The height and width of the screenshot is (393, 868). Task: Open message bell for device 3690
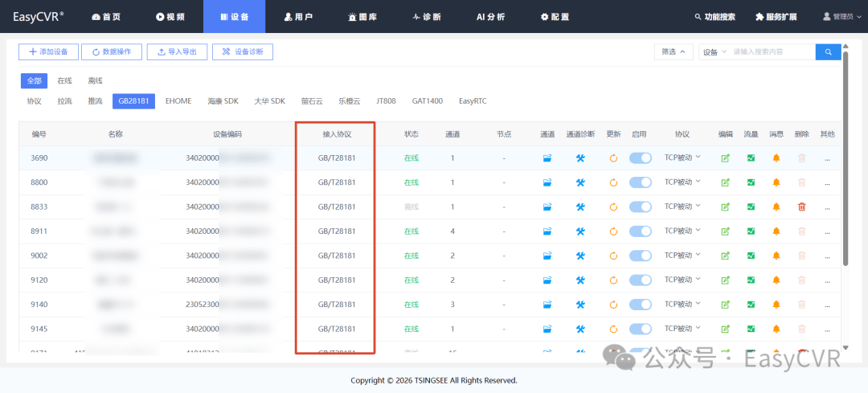776,158
